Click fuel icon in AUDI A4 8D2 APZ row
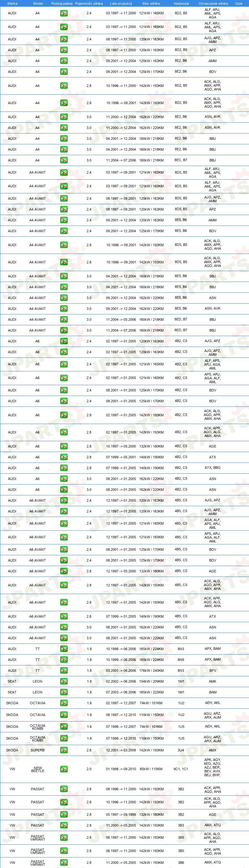 pyautogui.click(x=64, y=50)
